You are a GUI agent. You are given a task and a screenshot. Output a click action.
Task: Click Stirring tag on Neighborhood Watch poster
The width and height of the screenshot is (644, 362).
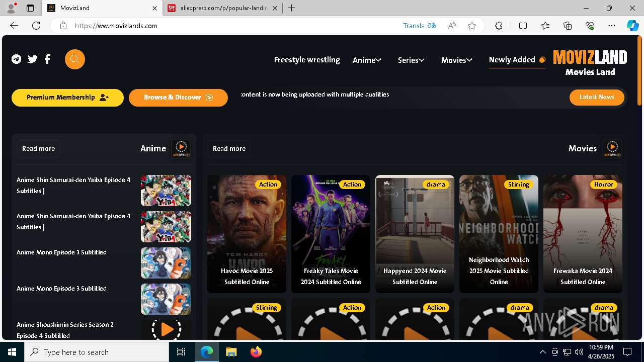[x=519, y=185]
